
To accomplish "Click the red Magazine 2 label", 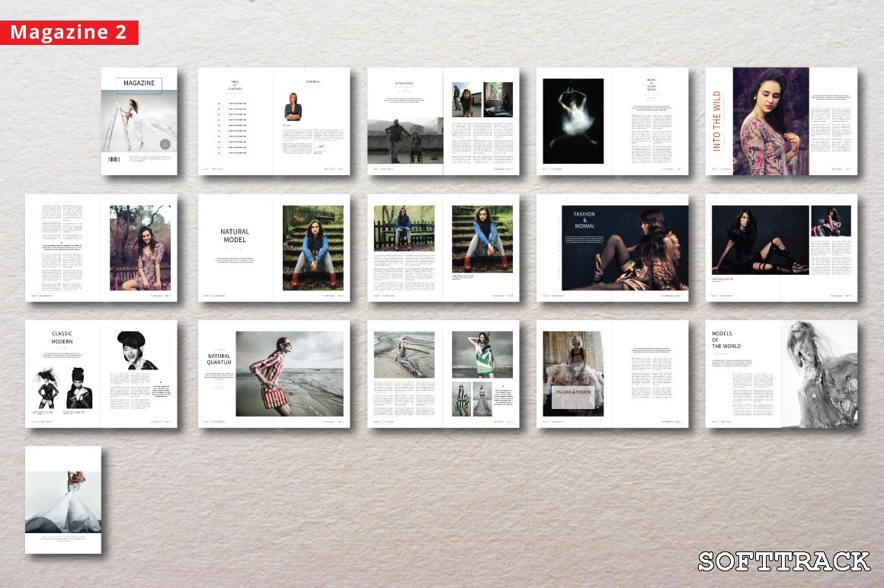I will (x=69, y=33).
